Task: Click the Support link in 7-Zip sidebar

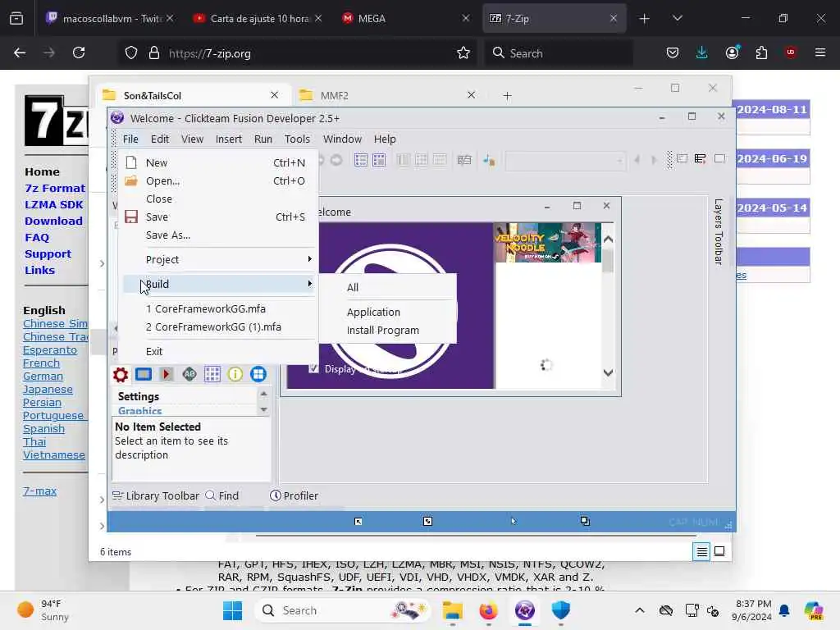Action: [x=48, y=254]
